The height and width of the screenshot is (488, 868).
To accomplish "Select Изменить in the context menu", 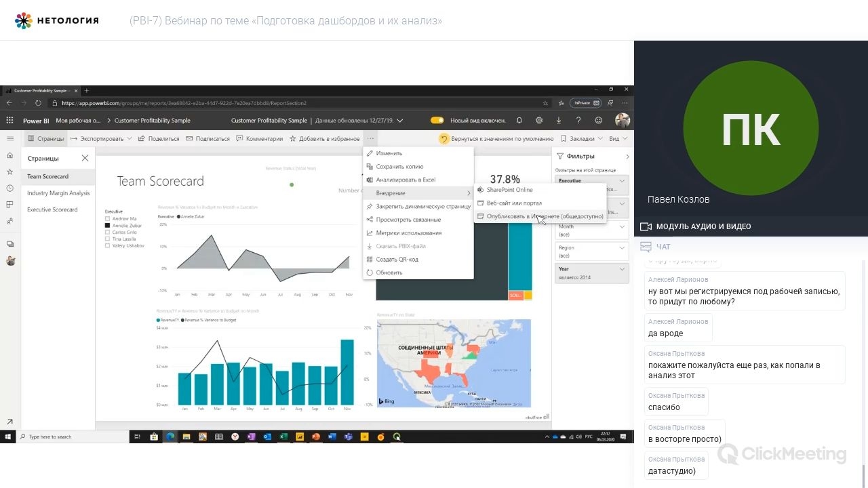I will [418, 153].
